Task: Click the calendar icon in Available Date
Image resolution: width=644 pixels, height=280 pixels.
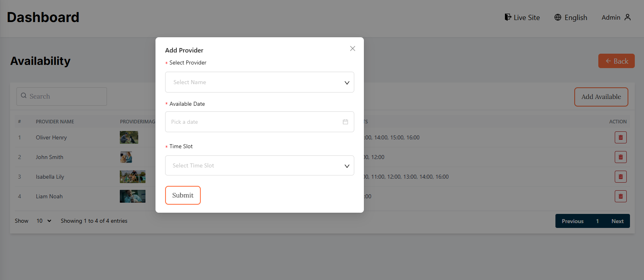Action: tap(345, 122)
